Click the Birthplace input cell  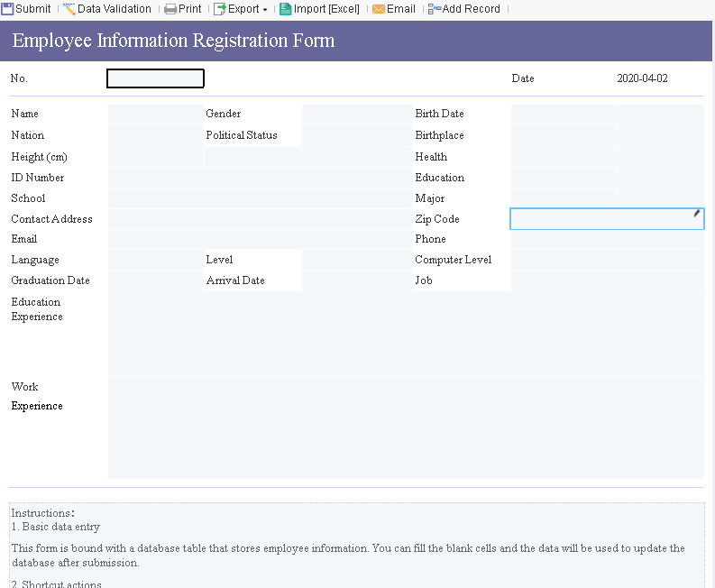pos(564,135)
